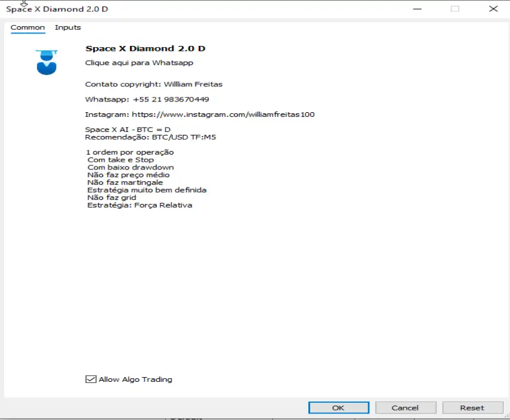510x420 pixels.
Task: Click the bold Space X Diamond heading
Action: pyautogui.click(x=145, y=48)
